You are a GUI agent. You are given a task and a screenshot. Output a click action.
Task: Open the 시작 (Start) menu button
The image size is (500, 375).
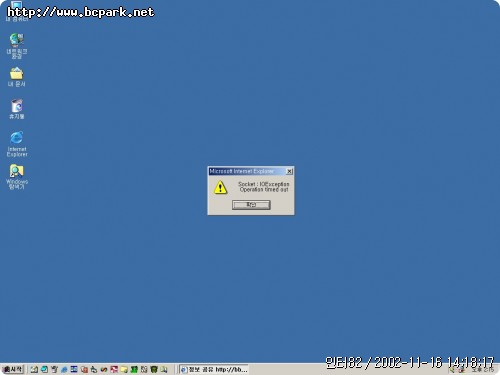(x=13, y=369)
